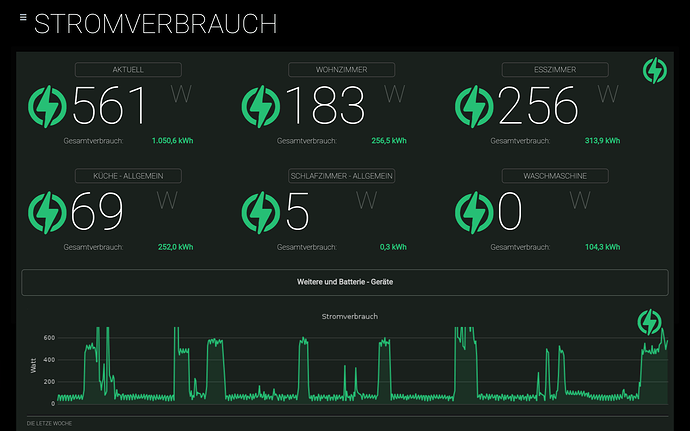Expand Weitere und Batterie - Geräte section
Image resolution: width=690 pixels, height=431 pixels.
pos(344,283)
